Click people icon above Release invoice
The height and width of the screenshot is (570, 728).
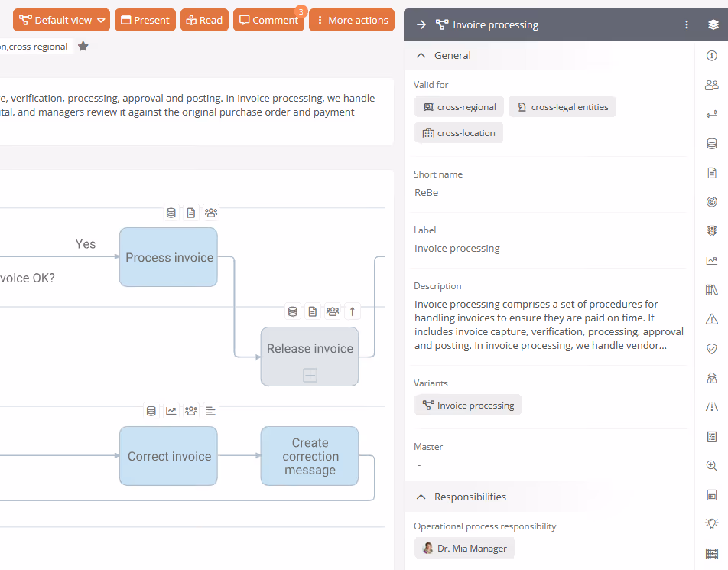coord(333,311)
